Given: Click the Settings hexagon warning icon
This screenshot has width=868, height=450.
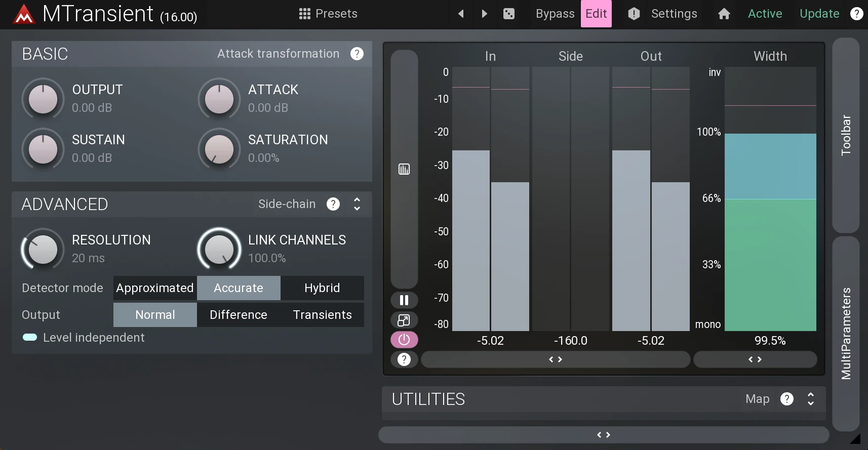Looking at the screenshot, I should [634, 14].
